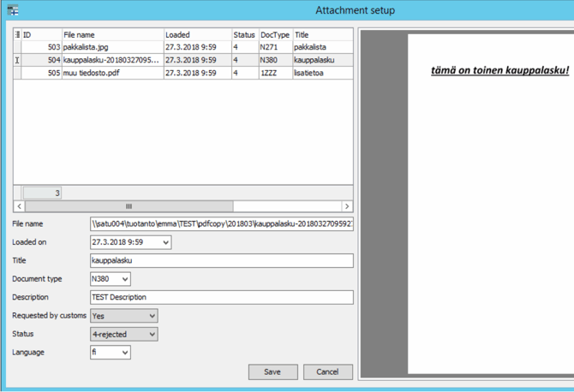This screenshot has width=574, height=392.
Task: Open the Language dropdown
Action: pyautogui.click(x=125, y=353)
